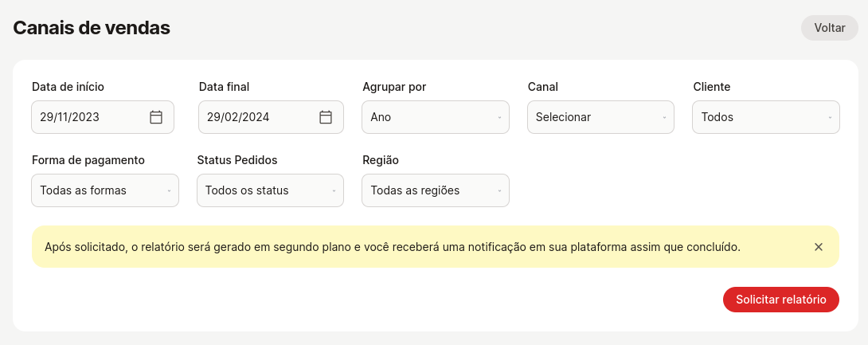
Task: Focus the end date field 29/02/2024
Action: click(272, 117)
